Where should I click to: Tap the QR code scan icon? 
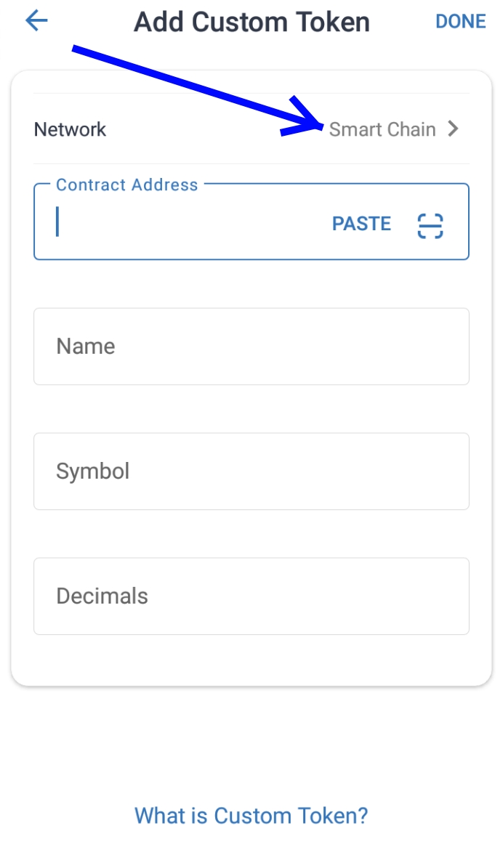pos(430,226)
